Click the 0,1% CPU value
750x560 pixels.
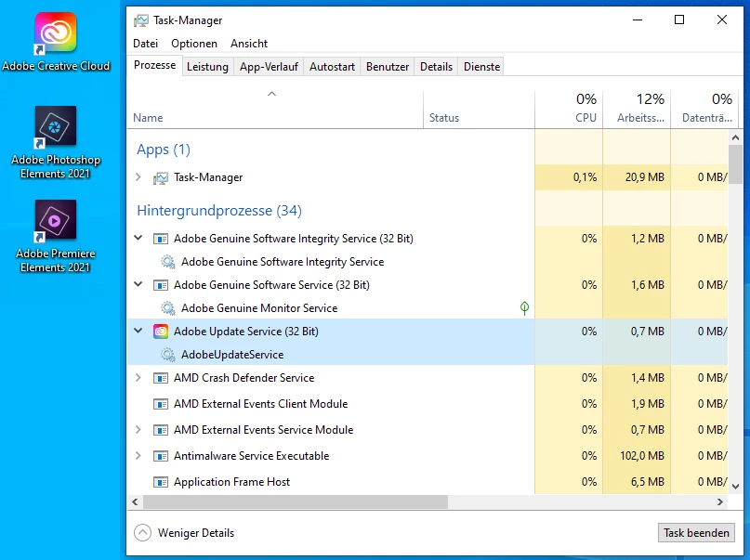(585, 177)
